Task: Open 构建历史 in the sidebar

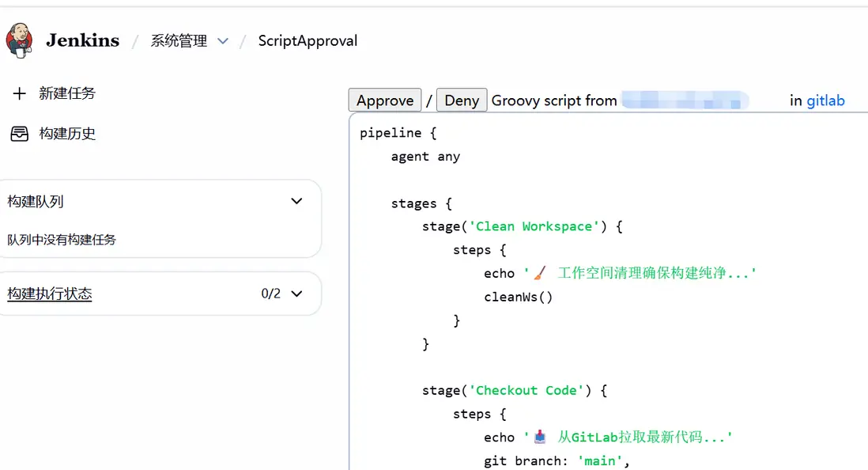Action: [67, 134]
